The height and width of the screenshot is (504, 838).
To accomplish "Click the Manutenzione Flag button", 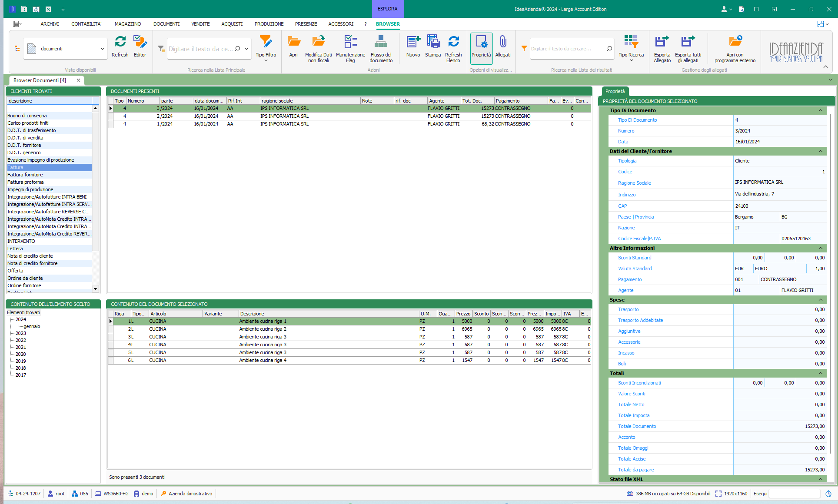I will pyautogui.click(x=351, y=46).
